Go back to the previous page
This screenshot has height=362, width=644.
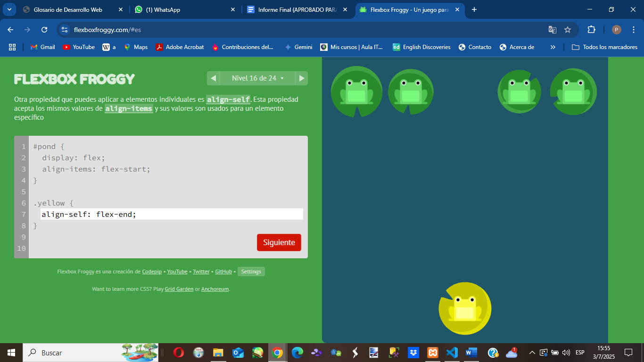pyautogui.click(x=10, y=30)
